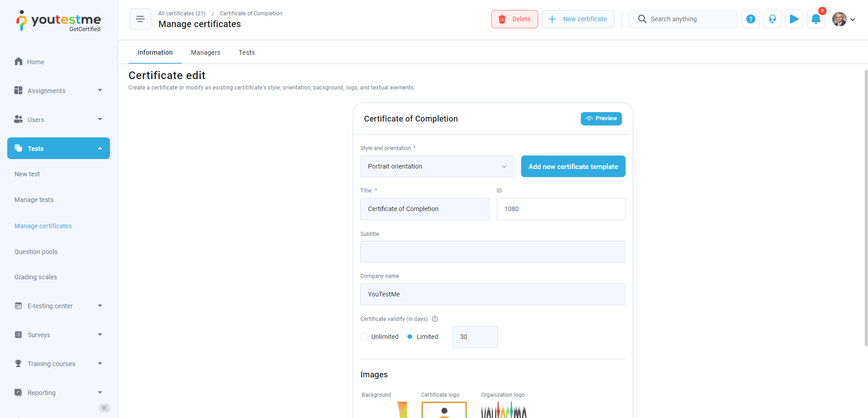Switch to the Managers tab

pyautogui.click(x=205, y=52)
